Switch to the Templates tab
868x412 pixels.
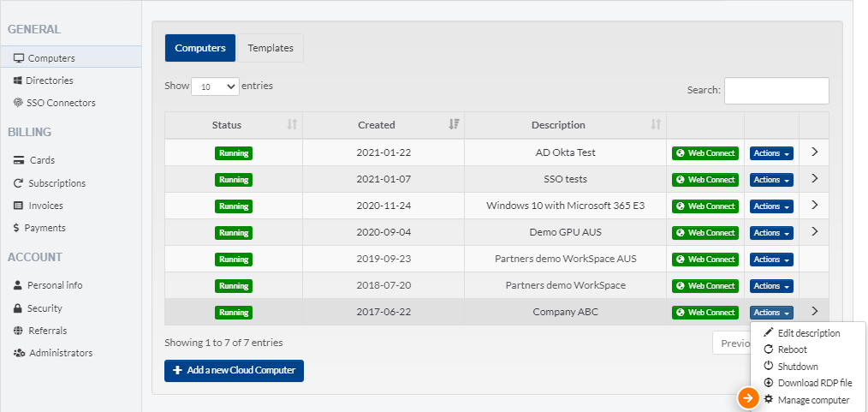click(x=271, y=48)
